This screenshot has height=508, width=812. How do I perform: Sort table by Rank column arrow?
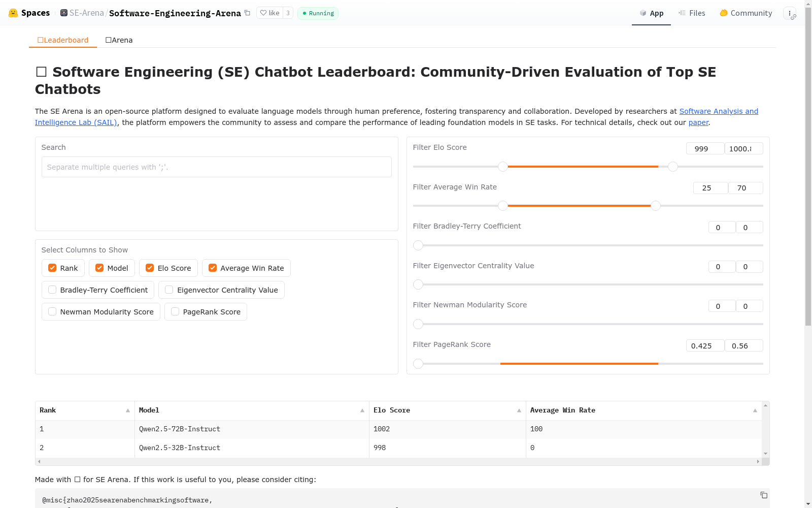tap(128, 410)
